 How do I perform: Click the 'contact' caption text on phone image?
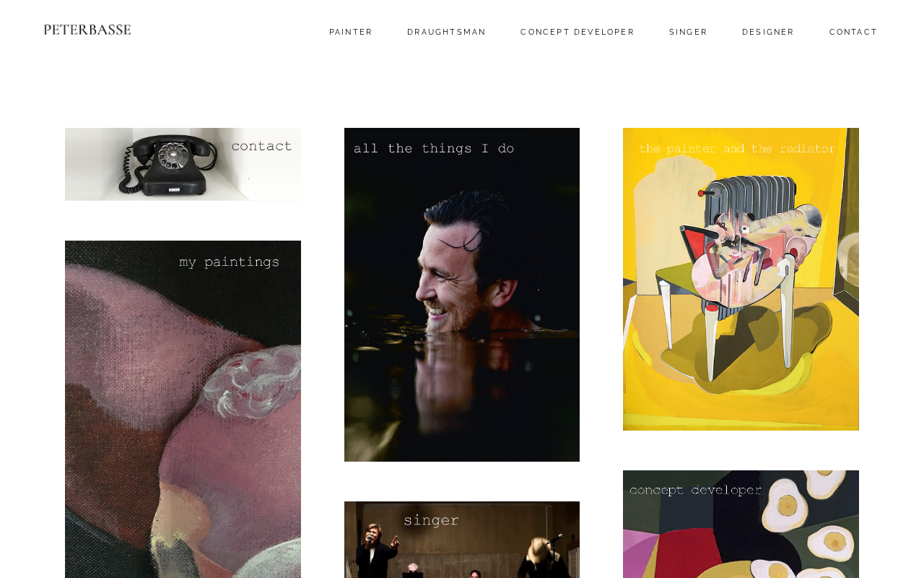[x=261, y=146]
